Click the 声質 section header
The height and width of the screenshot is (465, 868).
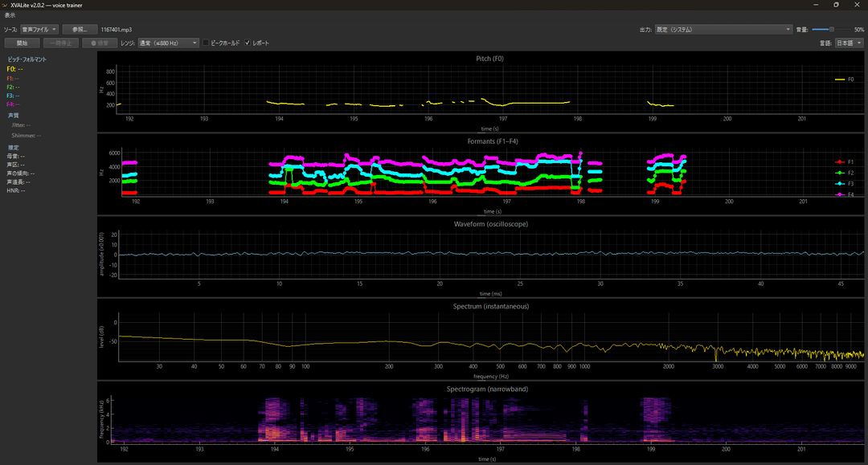[x=14, y=115]
